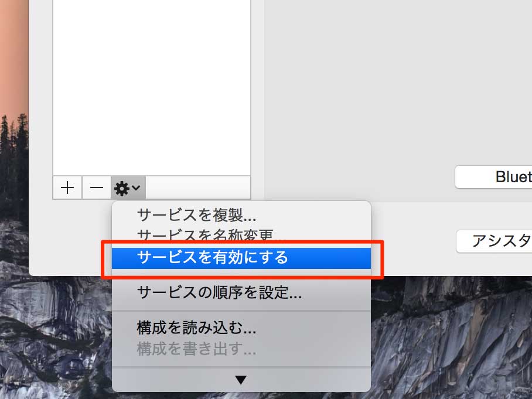532x399 pixels.
Task: Select 構成を読み込む... menu entry
Action: point(241,328)
